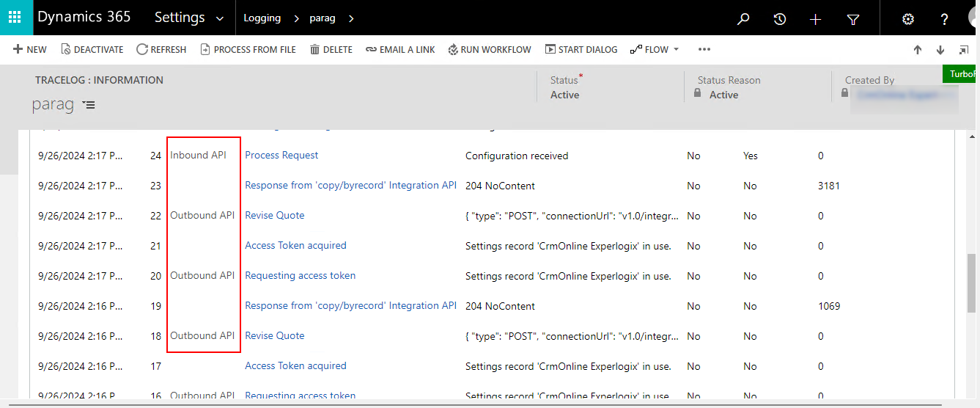Click the plus quick create icon

[816, 19]
